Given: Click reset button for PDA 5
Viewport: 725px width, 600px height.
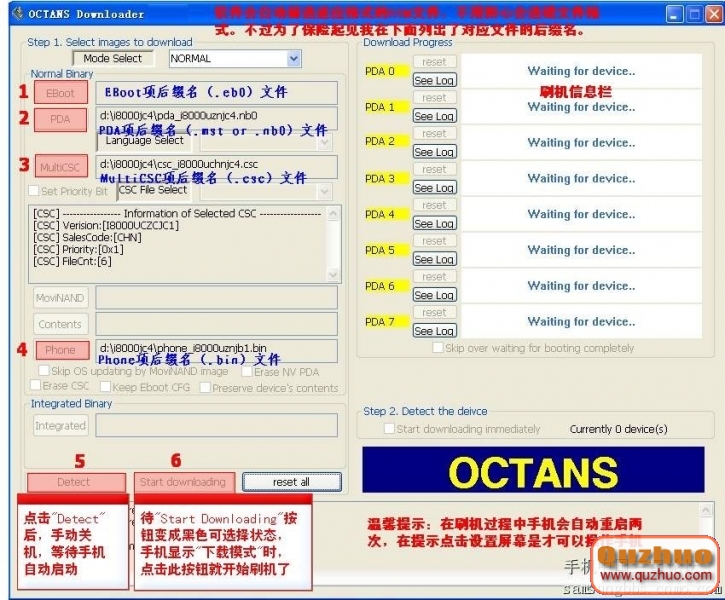Looking at the screenshot, I should (x=434, y=241).
